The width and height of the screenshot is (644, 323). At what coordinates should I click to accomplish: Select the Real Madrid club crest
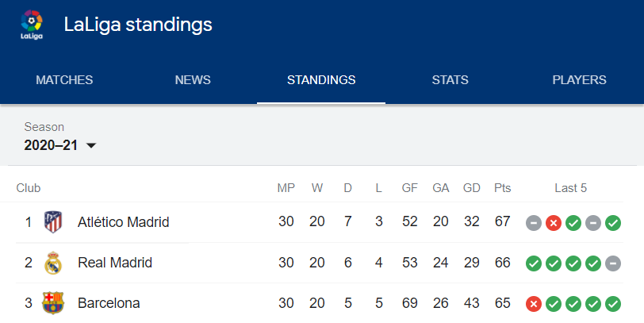(x=53, y=263)
